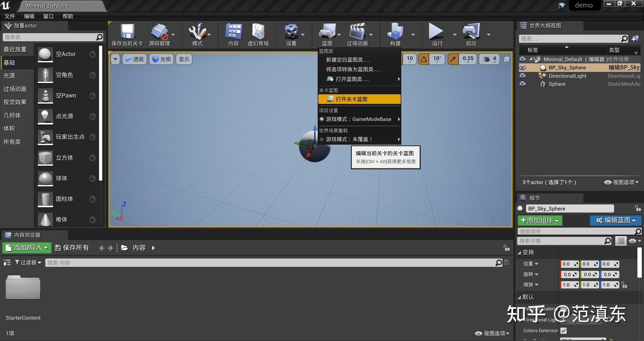Click the 添加组件 Add Component button
The height and width of the screenshot is (341, 644).
coord(540,220)
